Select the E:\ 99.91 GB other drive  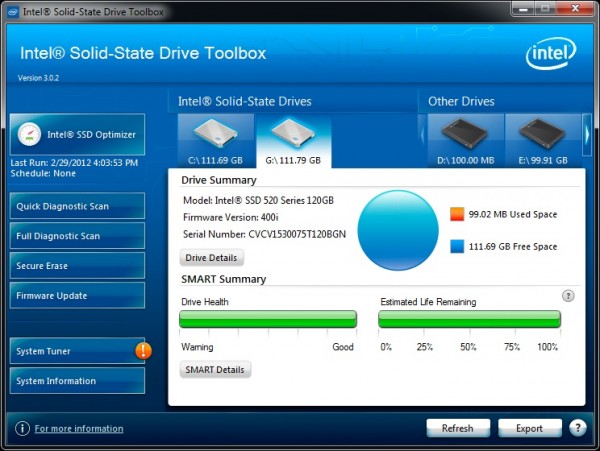click(x=543, y=141)
